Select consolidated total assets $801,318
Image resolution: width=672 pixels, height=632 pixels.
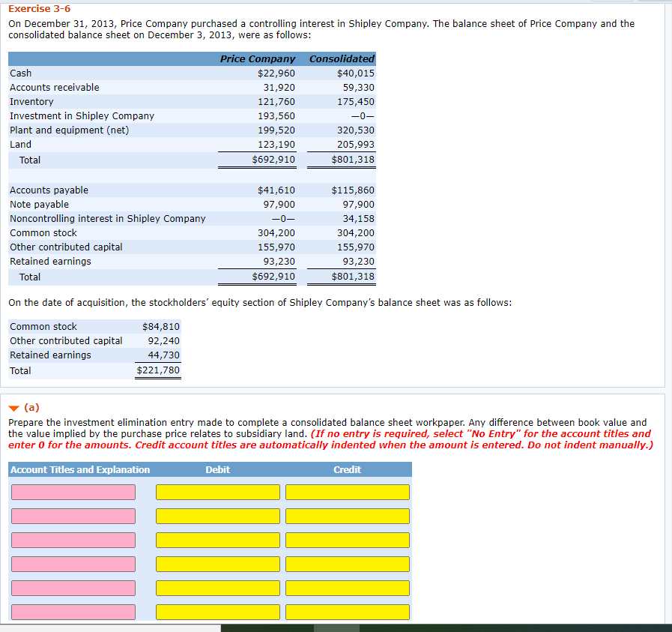(x=353, y=160)
